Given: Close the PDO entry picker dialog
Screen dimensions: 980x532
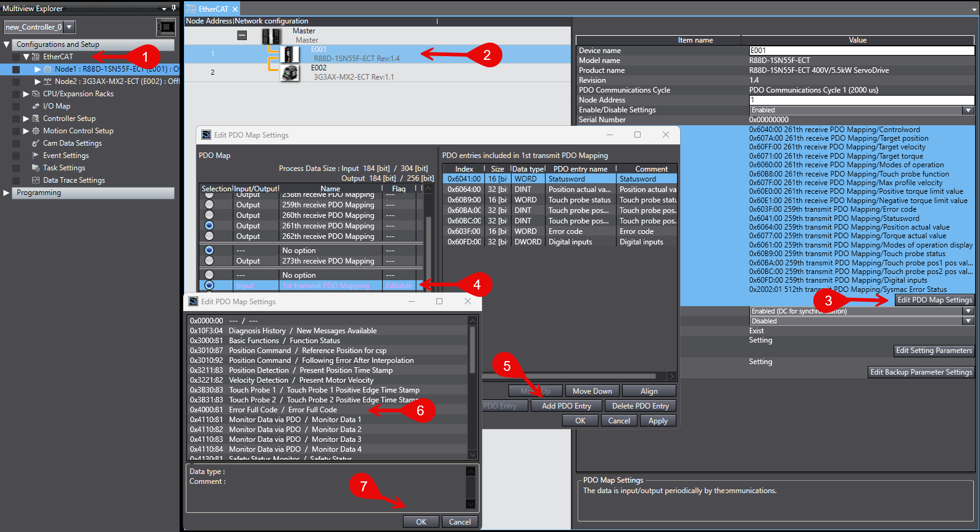Looking at the screenshot, I should coord(468,301).
